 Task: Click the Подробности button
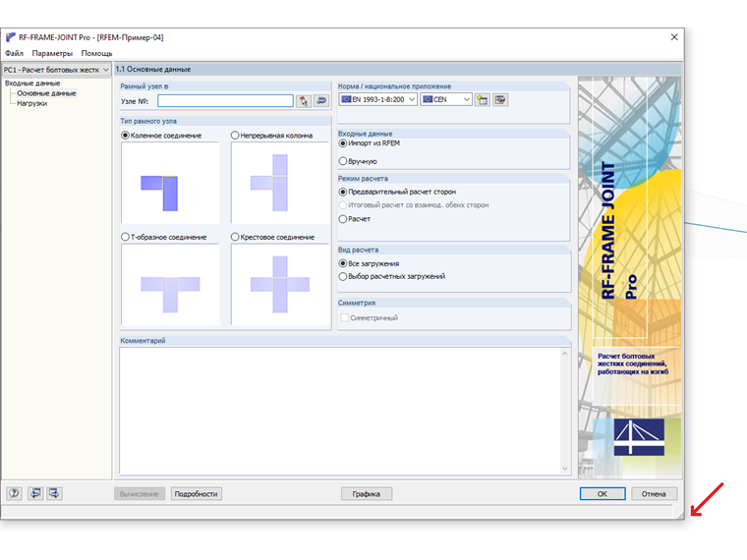[x=196, y=494]
